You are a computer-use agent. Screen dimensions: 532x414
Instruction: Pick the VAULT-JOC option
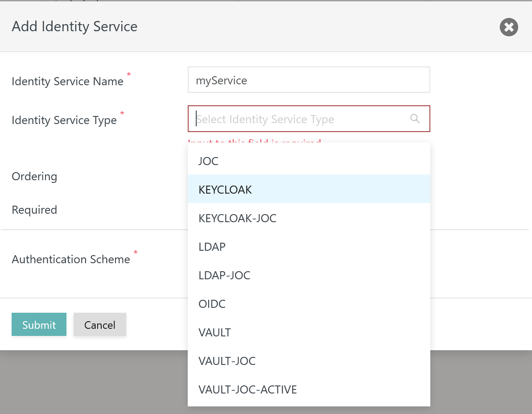(x=309, y=361)
